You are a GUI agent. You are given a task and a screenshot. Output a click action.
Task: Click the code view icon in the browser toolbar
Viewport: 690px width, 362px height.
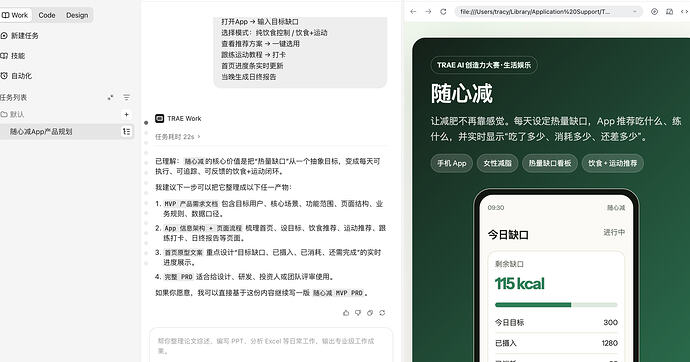(x=684, y=12)
